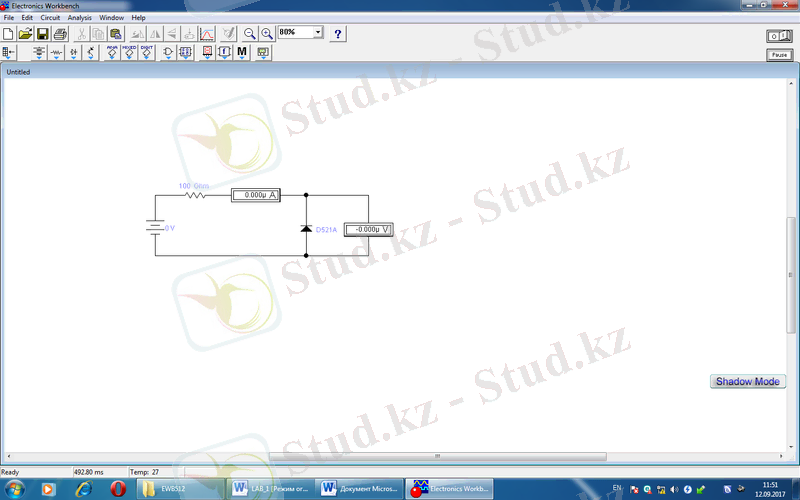Open the Analog ICs parts bin
Viewport: 800px width, 500px height.
click(x=112, y=53)
